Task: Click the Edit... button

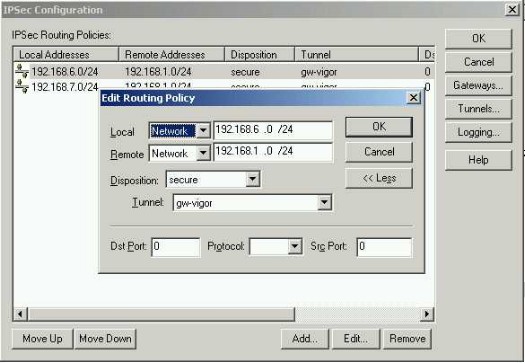Action: pos(356,339)
